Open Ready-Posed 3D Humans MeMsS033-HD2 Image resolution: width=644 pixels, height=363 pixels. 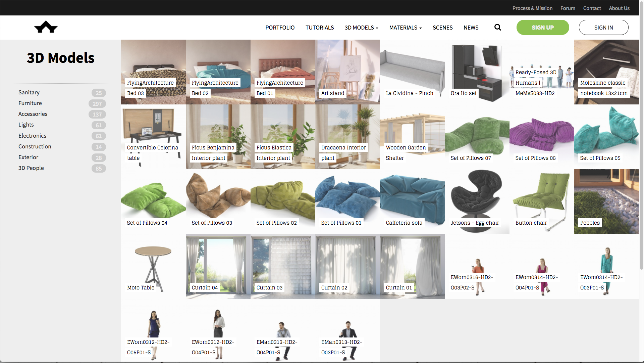542,72
